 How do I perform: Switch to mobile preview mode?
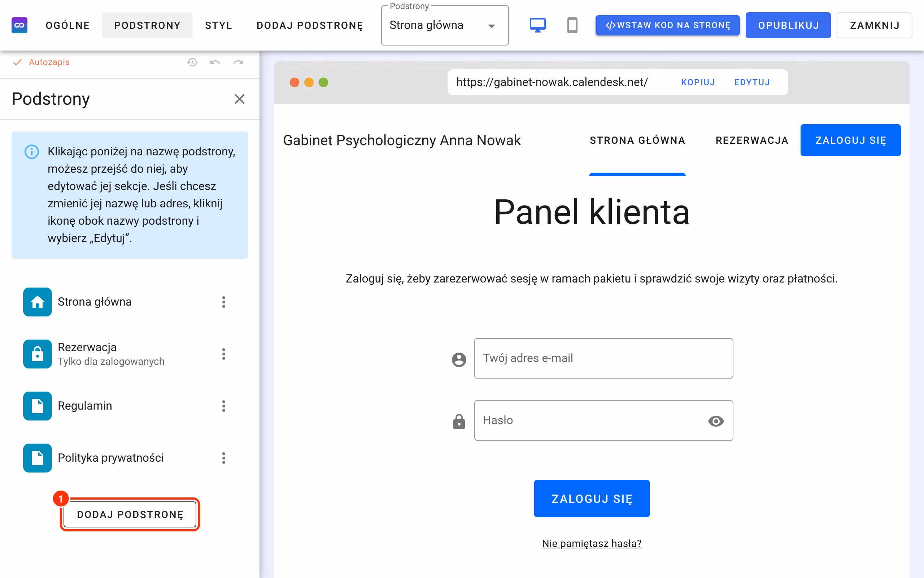pos(572,25)
